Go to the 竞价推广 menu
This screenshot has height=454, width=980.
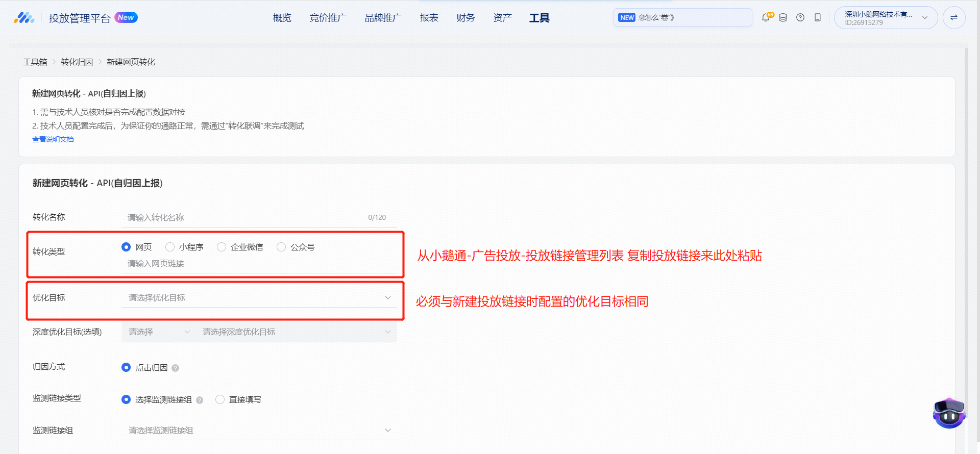click(x=328, y=18)
